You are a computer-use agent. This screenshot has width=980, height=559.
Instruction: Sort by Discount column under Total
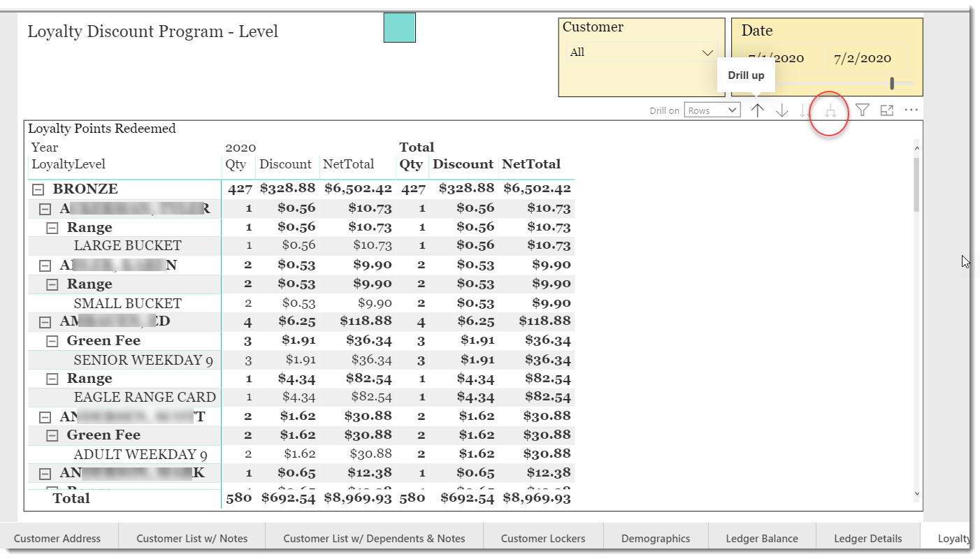coord(463,164)
